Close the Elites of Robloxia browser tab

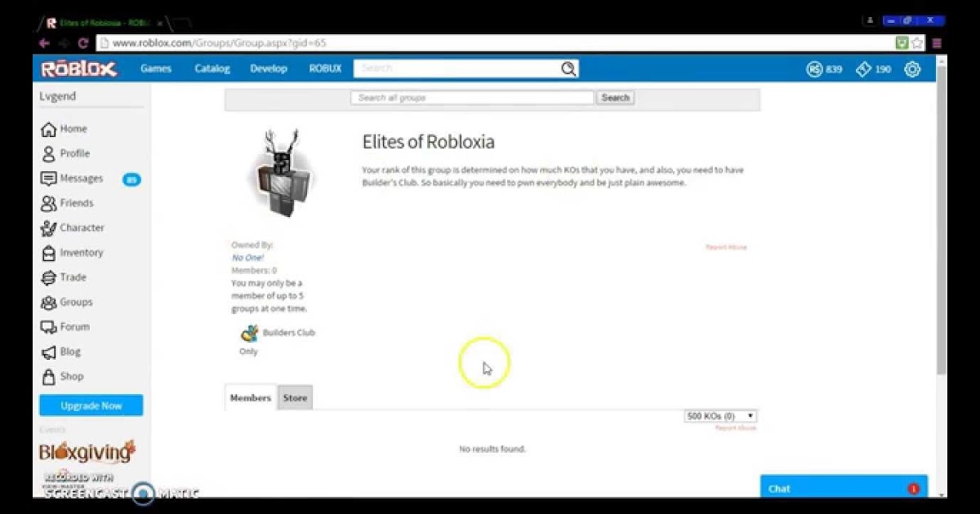point(160,23)
